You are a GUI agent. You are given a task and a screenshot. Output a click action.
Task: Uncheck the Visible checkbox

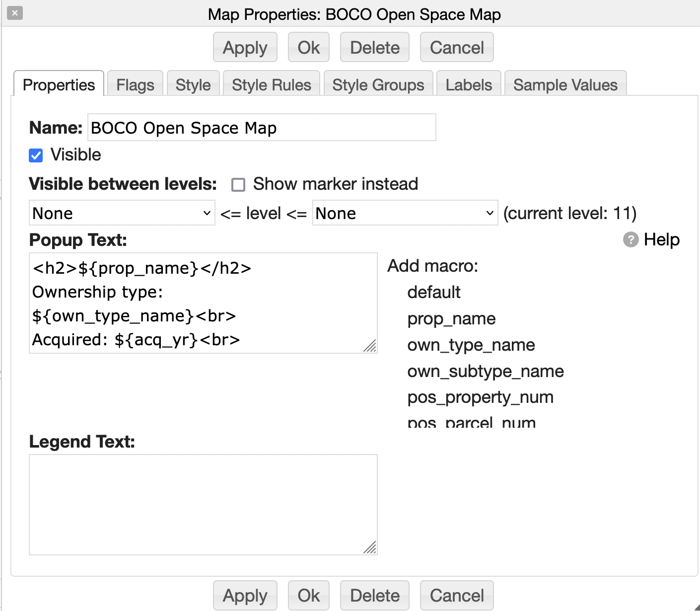coord(36,155)
